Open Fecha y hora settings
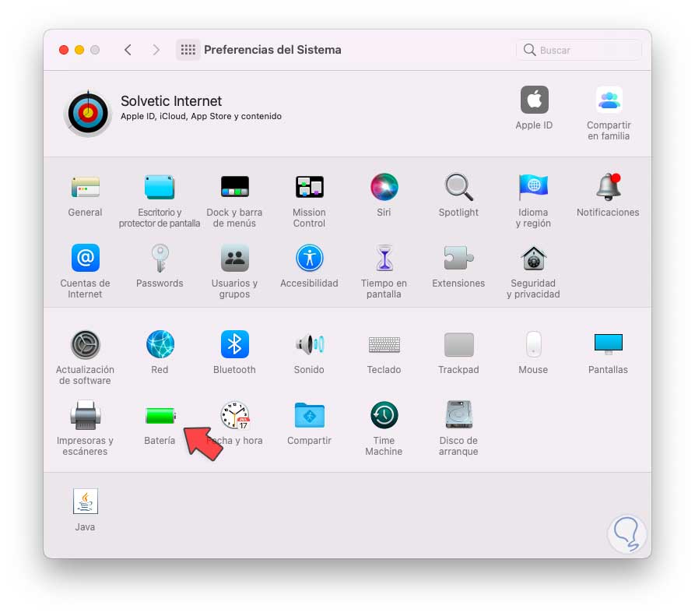Image resolution: width=695 pixels, height=616 pixels. click(x=234, y=415)
